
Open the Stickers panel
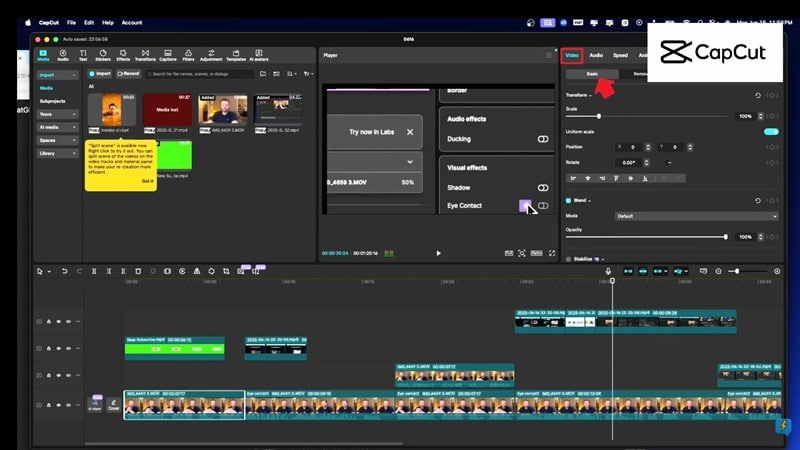click(103, 55)
